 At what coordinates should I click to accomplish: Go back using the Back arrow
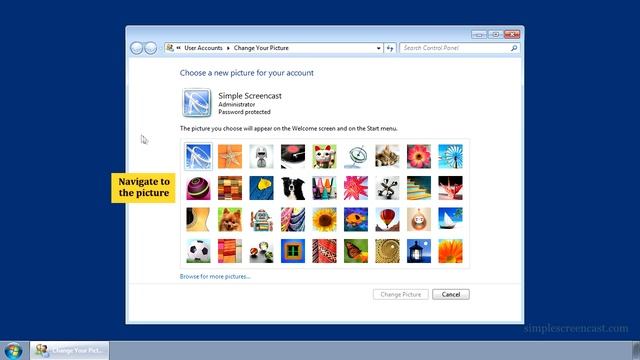(136, 48)
